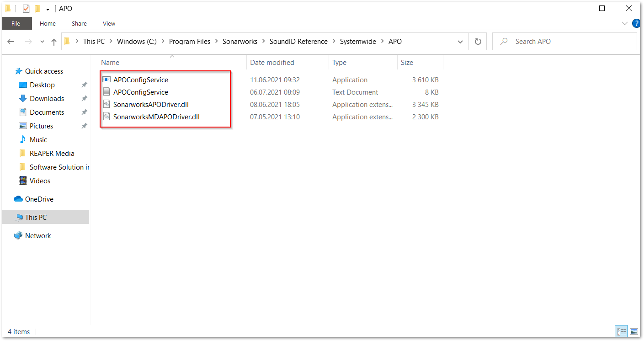644x341 pixels.
Task: Expand chevron after 'Systemwide' breadcrumb
Action: click(382, 42)
